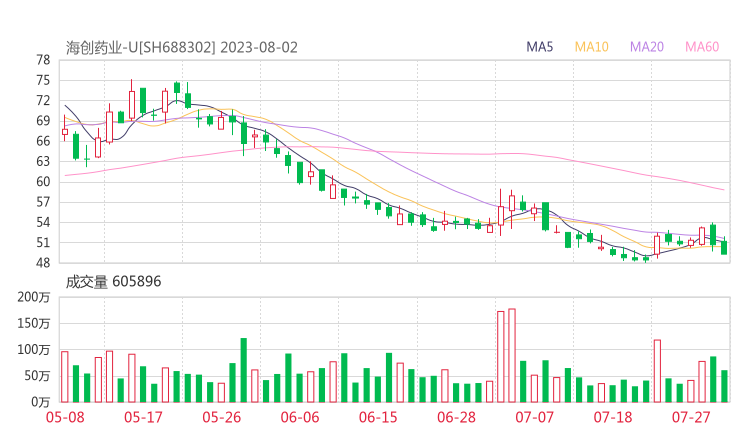The width and height of the screenshot is (740, 440).
Task: Toggle the MA10 moving average legend
Action: coord(592,47)
